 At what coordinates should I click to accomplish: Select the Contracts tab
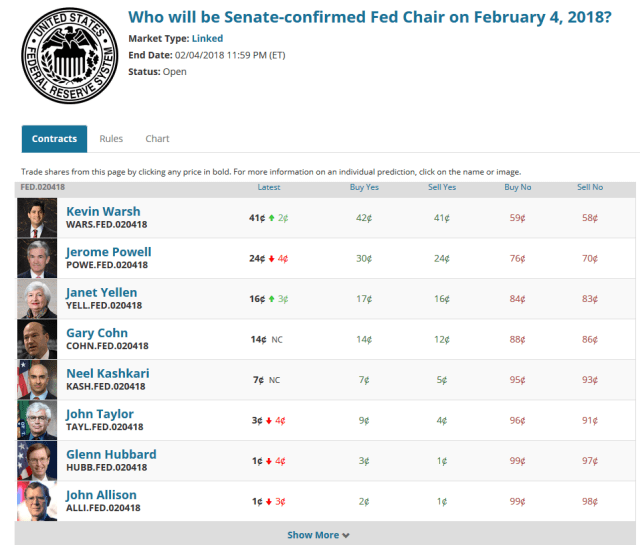[54, 139]
